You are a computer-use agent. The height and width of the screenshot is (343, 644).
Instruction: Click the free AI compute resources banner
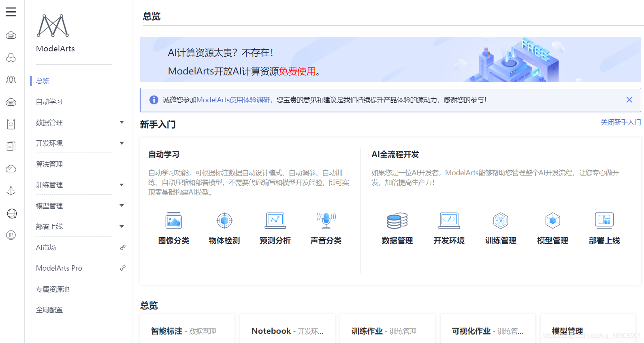(390, 59)
